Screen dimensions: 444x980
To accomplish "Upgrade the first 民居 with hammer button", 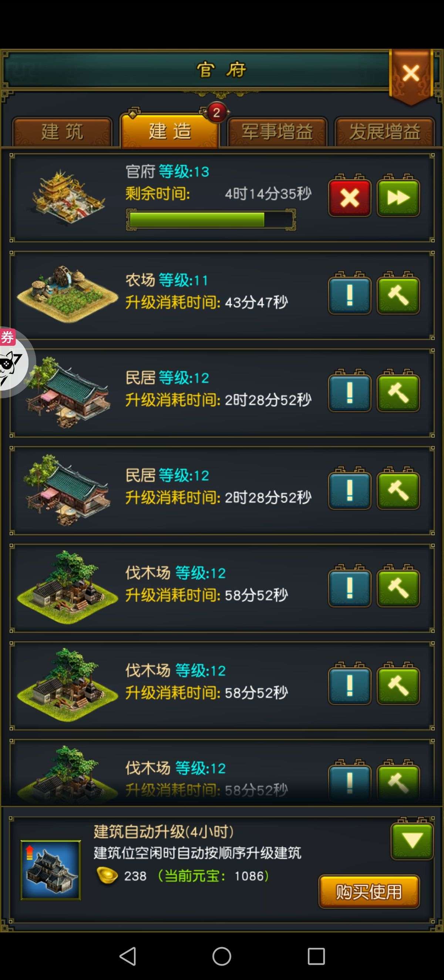I will 398,392.
